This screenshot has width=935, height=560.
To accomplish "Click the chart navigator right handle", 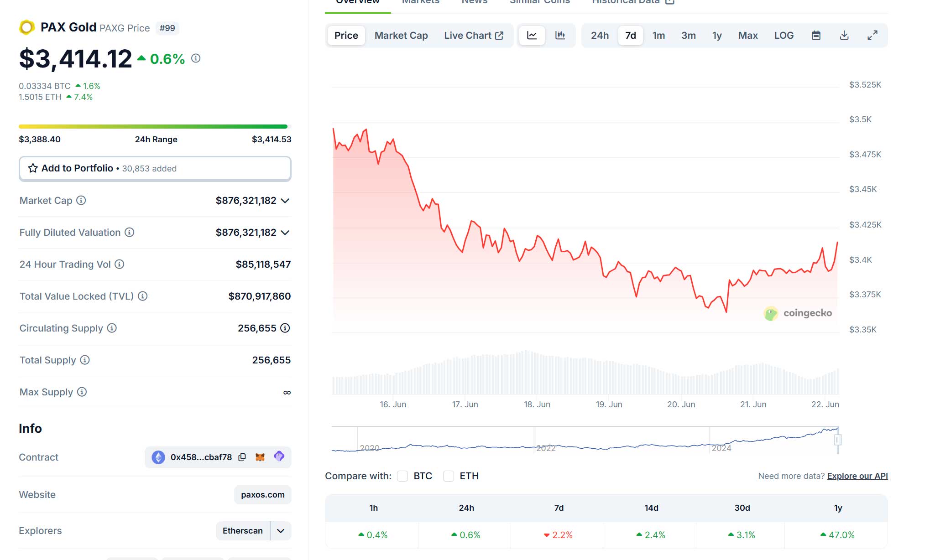I will tap(838, 440).
